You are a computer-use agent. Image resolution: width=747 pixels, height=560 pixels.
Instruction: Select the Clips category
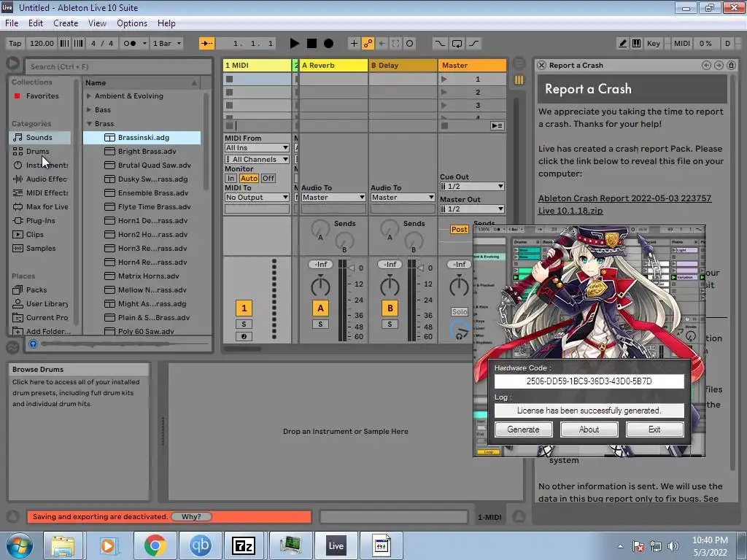click(40, 234)
